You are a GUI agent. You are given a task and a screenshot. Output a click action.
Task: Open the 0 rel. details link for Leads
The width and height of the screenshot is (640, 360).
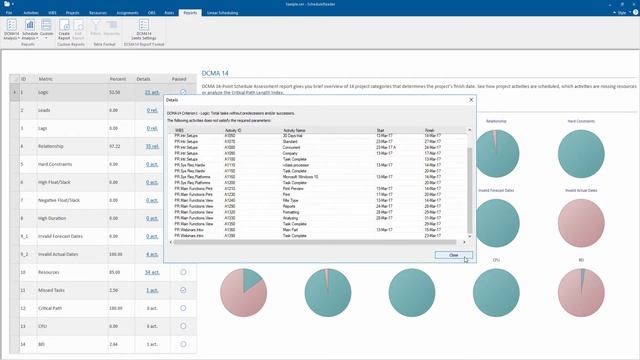[152, 110]
